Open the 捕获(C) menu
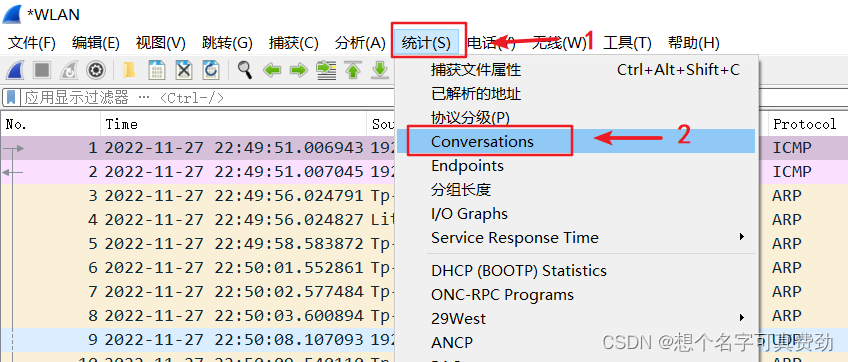 pyautogui.click(x=294, y=43)
